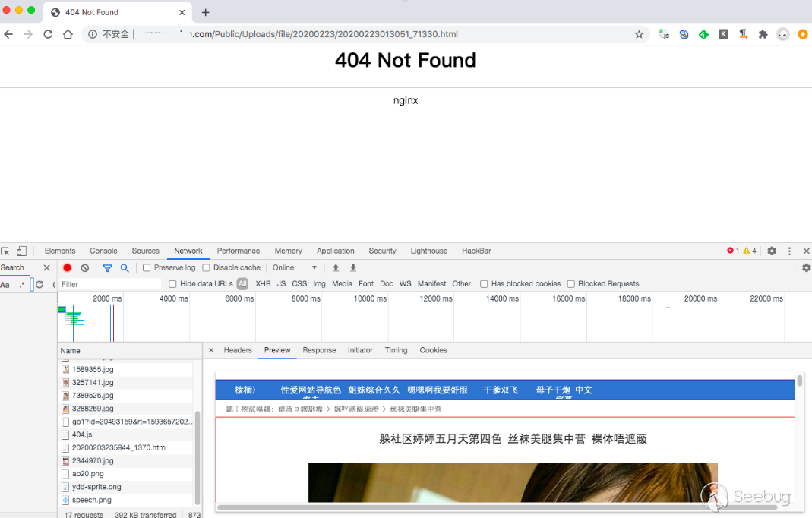
Task: Open the Application panel
Action: click(336, 251)
